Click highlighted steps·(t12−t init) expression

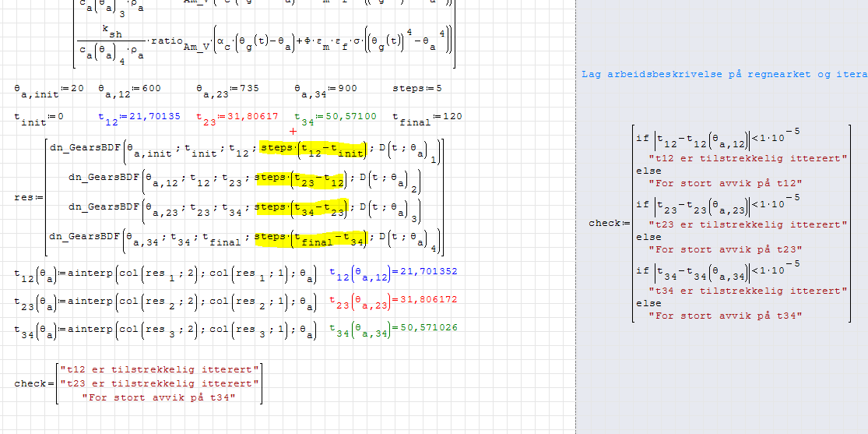tap(313, 150)
